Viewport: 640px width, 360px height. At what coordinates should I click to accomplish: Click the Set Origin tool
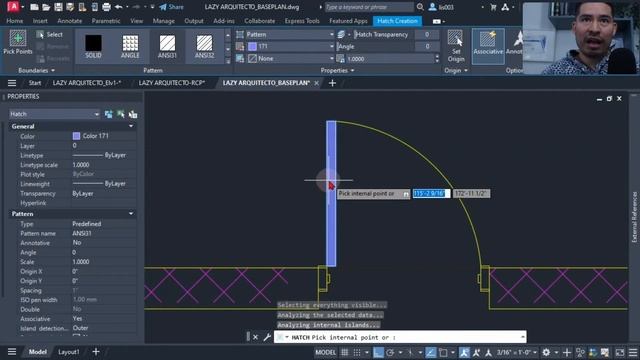tap(456, 46)
